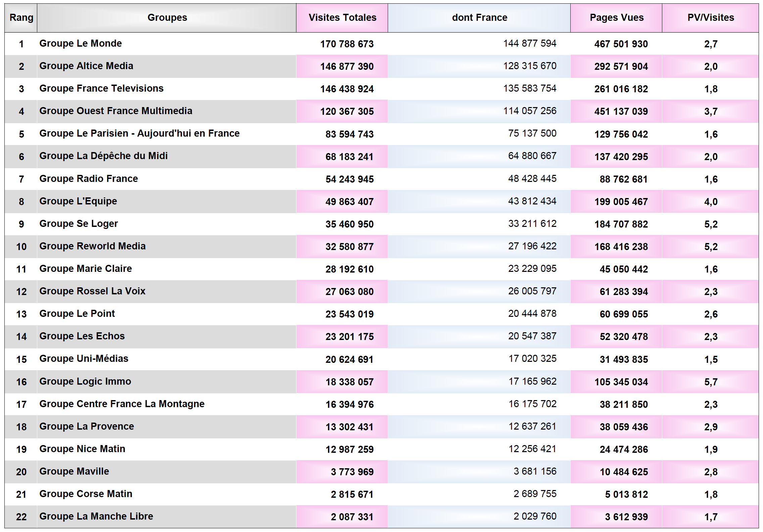This screenshot has height=532, width=763.
Task: Click Groupe La Manche Libre cell
Action: [96, 517]
